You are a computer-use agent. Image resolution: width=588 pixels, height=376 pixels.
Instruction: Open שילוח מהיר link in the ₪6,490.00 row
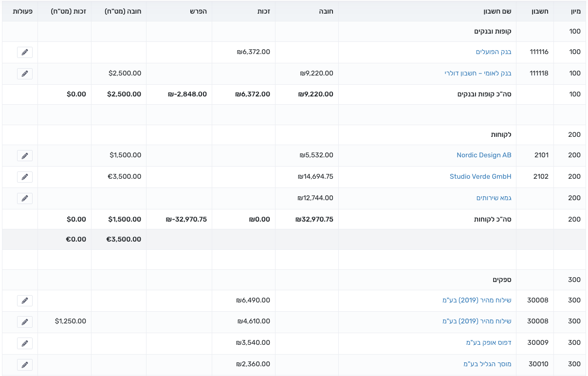click(477, 301)
